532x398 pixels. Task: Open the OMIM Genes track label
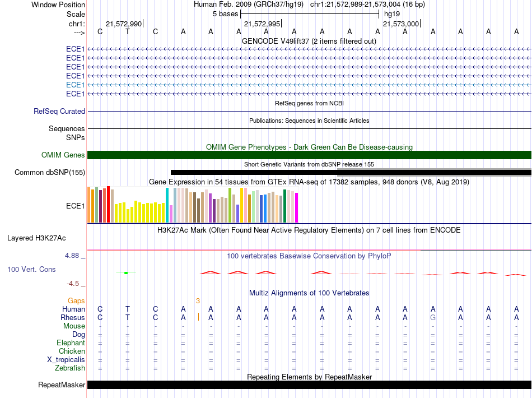(63, 155)
